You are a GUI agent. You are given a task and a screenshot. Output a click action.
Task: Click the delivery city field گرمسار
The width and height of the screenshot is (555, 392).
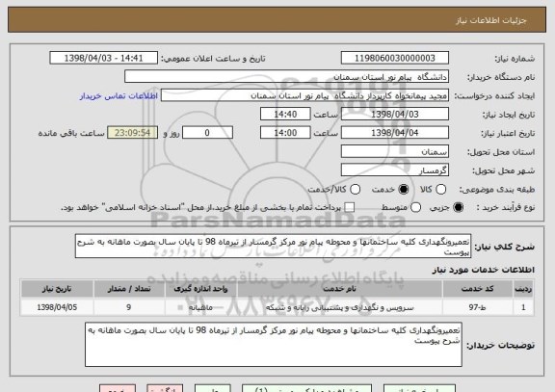395,170
